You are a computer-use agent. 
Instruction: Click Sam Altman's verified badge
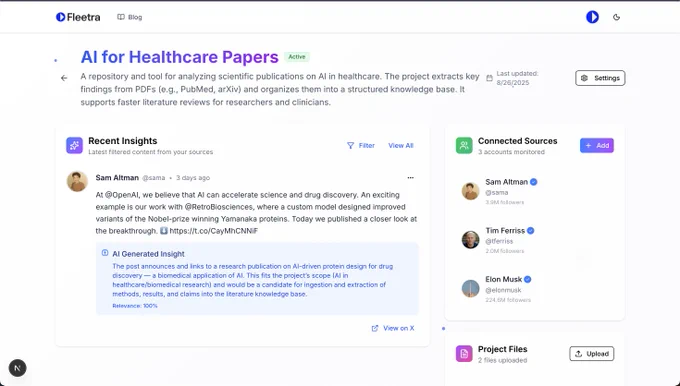click(x=534, y=182)
